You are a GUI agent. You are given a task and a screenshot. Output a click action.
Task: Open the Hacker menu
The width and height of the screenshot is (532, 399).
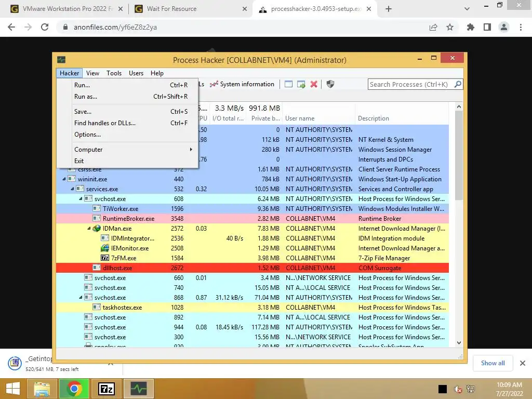[69, 73]
